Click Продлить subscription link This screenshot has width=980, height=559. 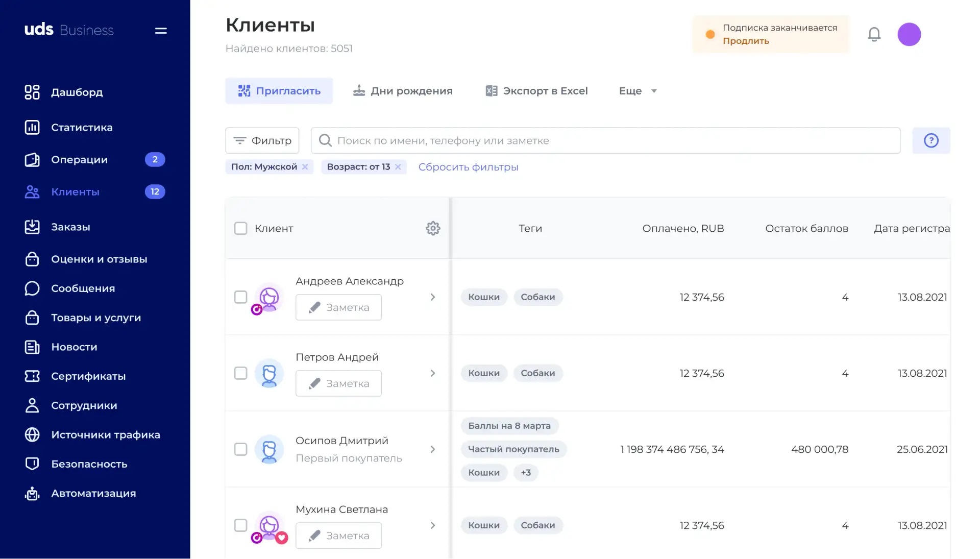[x=746, y=41]
